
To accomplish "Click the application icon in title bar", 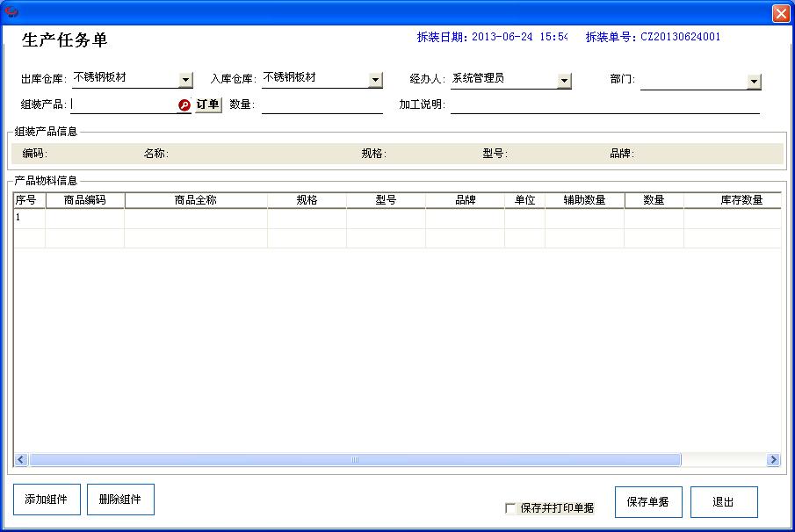I will coord(11,11).
